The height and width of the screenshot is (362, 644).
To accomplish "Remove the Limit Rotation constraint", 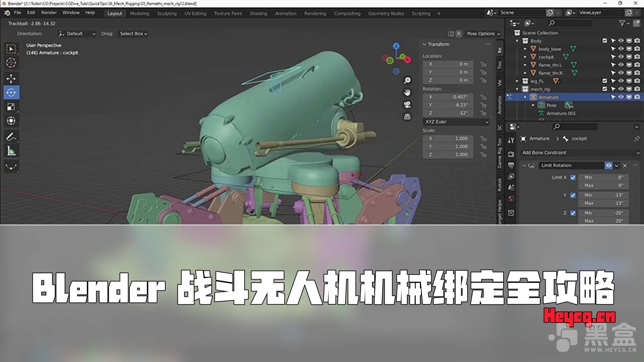I will (625, 166).
